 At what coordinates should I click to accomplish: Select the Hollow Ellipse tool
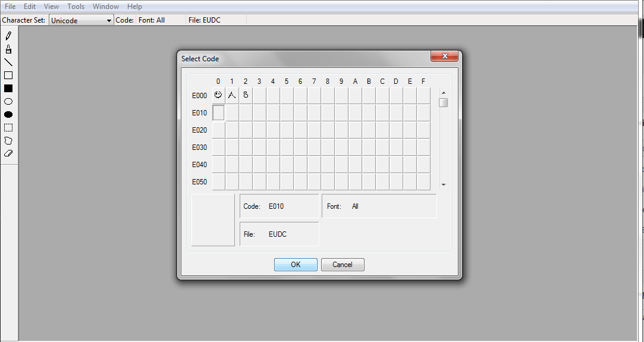8,101
